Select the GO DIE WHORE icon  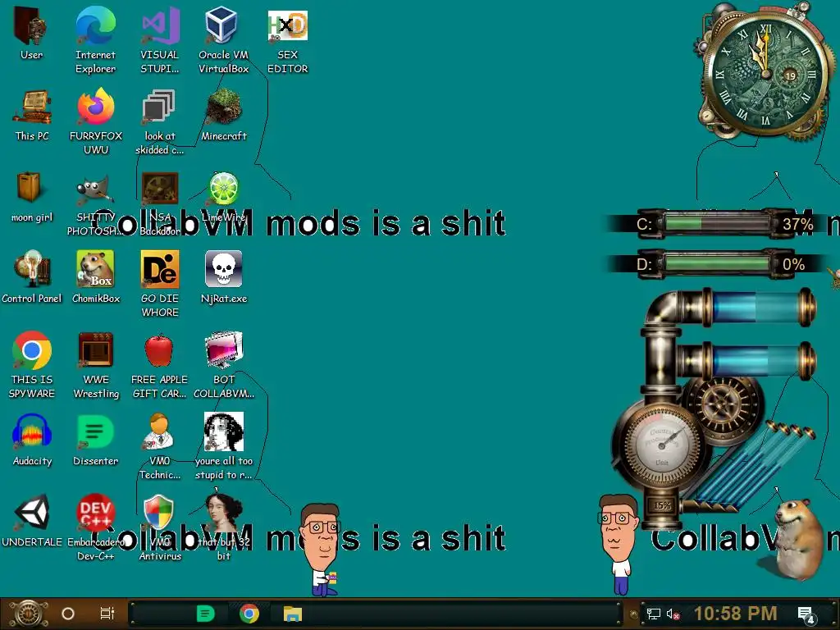pyautogui.click(x=160, y=284)
